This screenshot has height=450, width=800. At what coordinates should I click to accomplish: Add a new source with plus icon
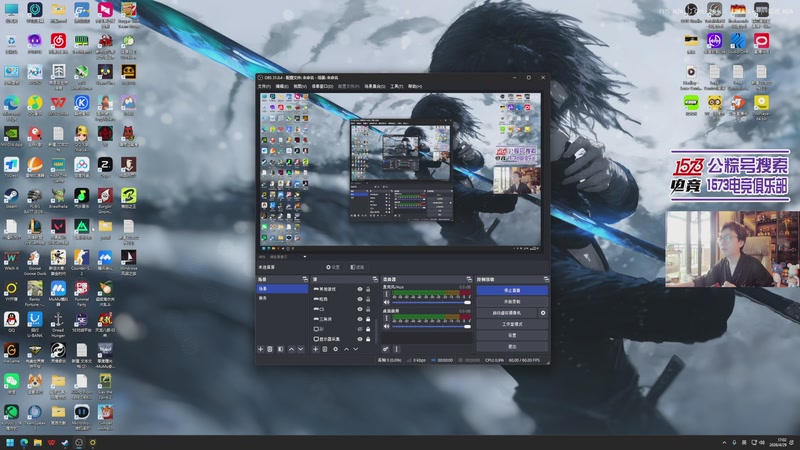[x=315, y=349]
